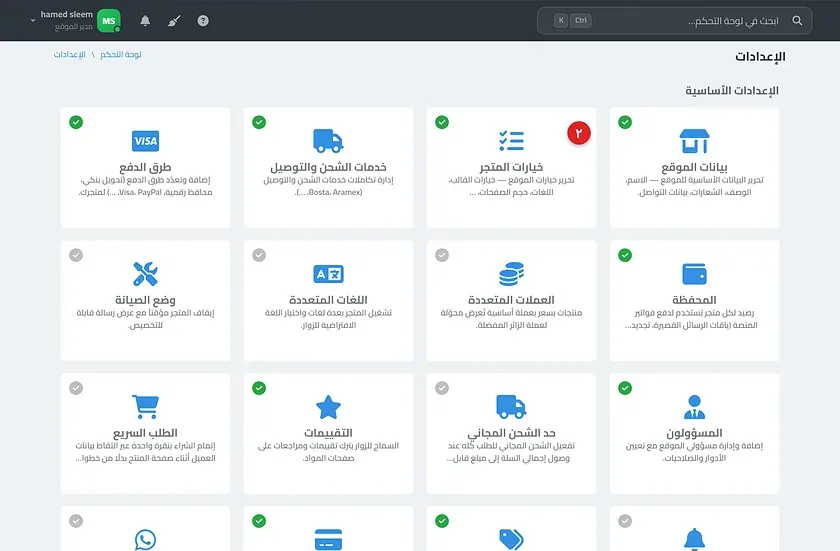Image resolution: width=840 pixels, height=551 pixels.
Task: Click the red badge on خيارات المتجر
Action: (579, 133)
